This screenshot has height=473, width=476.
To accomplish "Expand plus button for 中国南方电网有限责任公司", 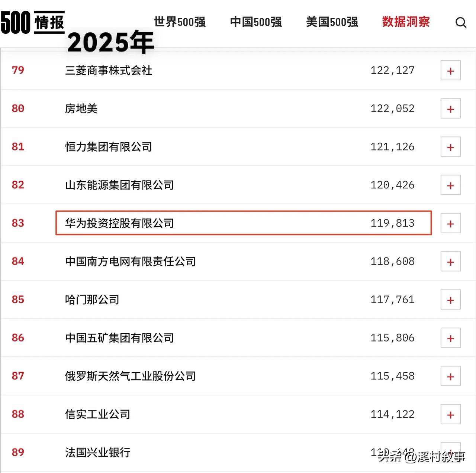I will point(451,262).
